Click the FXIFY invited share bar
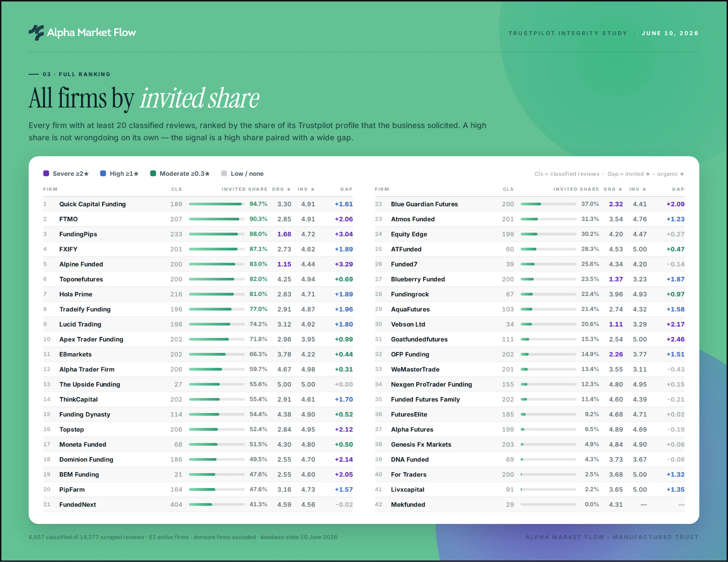728x562 pixels. [x=217, y=249]
